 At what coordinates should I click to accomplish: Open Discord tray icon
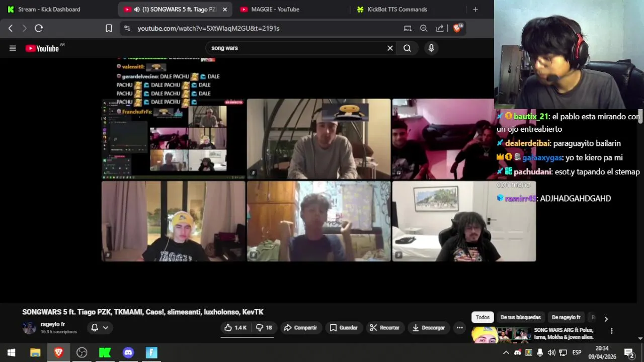[x=518, y=352]
